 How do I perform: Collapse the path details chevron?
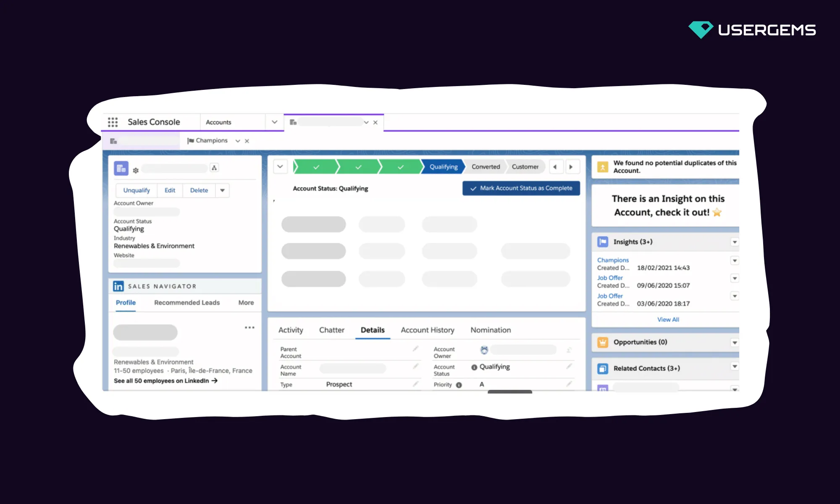280,167
